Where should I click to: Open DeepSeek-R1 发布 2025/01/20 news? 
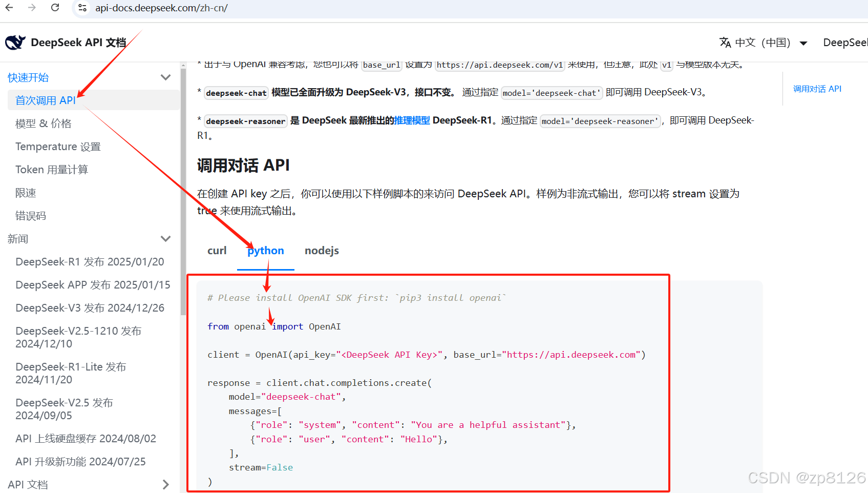click(90, 262)
